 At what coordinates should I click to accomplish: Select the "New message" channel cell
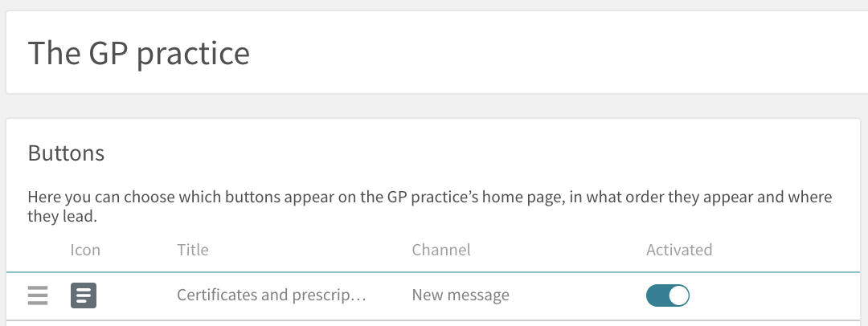[461, 295]
